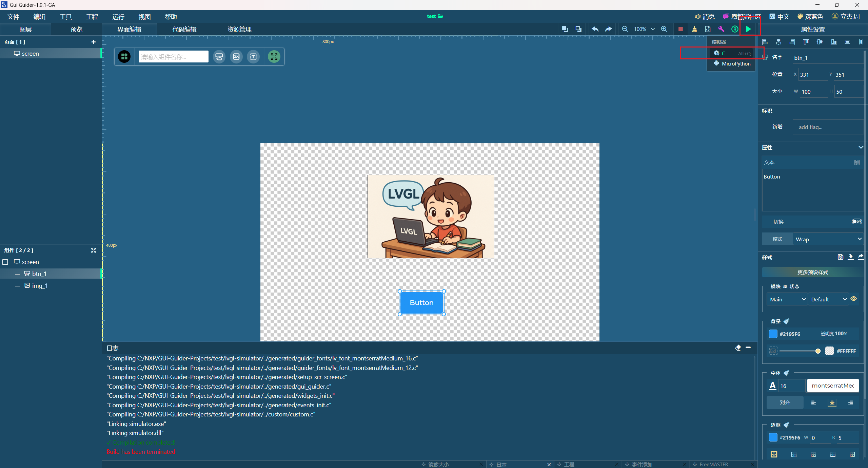Select the full border side option

click(x=774, y=454)
